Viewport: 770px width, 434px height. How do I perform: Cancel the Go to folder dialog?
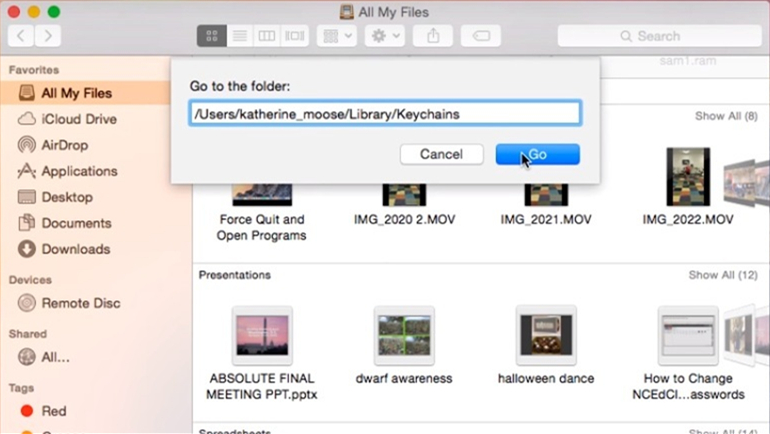441,154
